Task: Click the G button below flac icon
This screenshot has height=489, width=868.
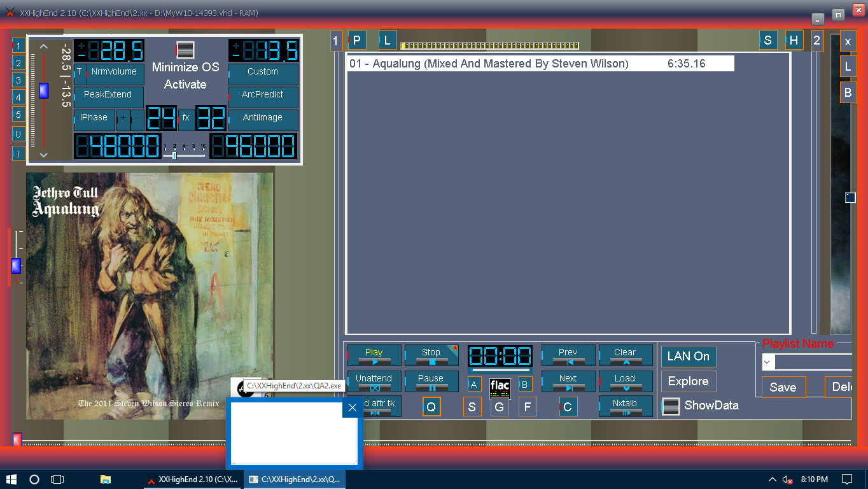Action: tap(500, 407)
